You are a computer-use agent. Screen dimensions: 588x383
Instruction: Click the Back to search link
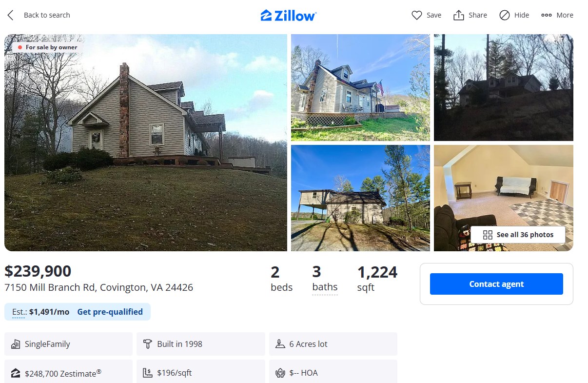tap(47, 15)
